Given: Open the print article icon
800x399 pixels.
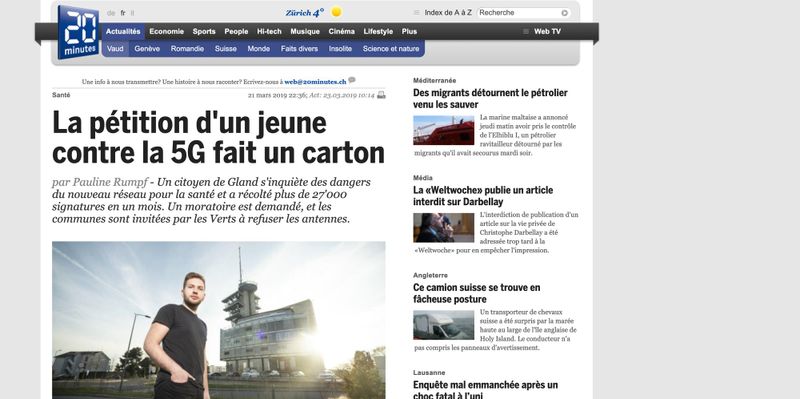Looking at the screenshot, I should point(381,95).
